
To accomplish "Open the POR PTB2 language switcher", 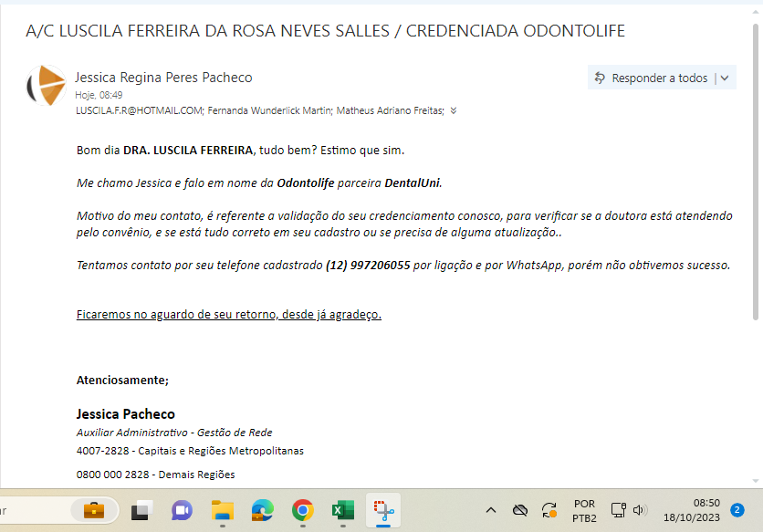I will pyautogui.click(x=584, y=511).
